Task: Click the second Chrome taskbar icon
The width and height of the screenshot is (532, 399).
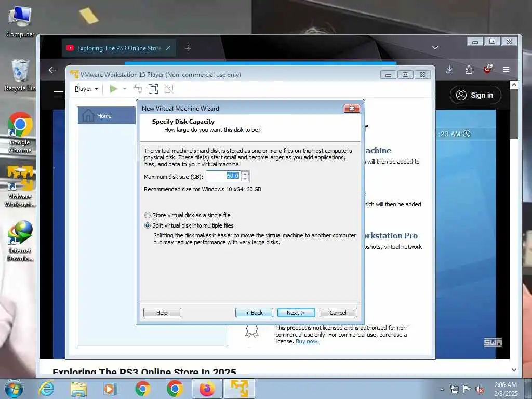Action: (175, 389)
